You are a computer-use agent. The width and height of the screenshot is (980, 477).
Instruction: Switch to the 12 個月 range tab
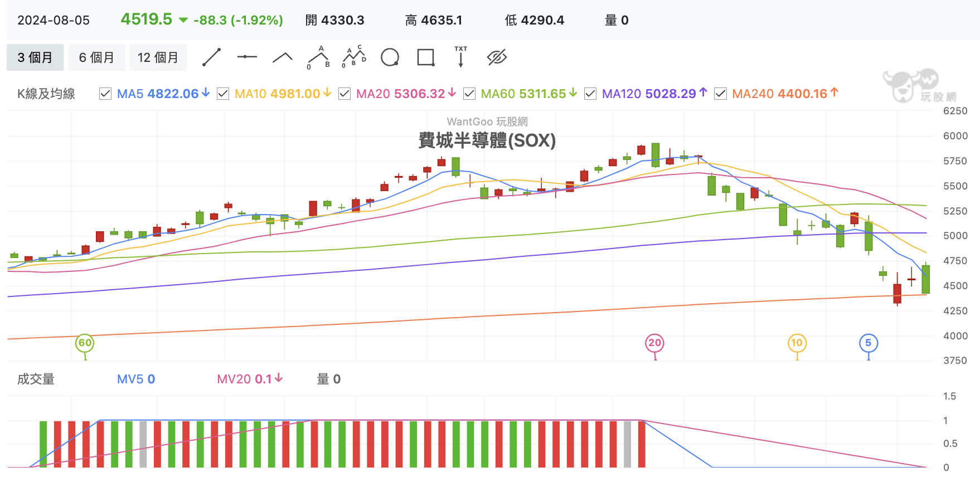tap(158, 57)
